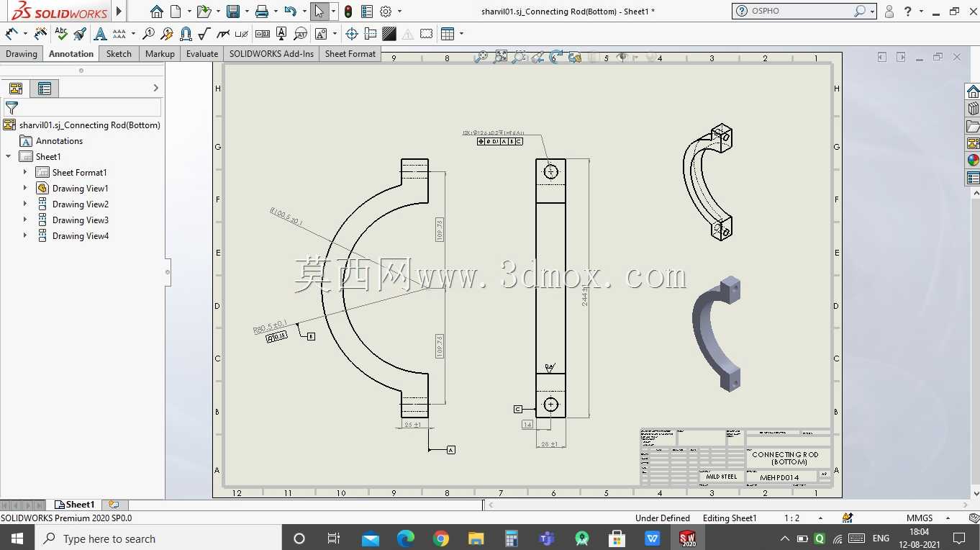The image size is (980, 550).
Task: Open the Windows search box
Action: point(157,538)
